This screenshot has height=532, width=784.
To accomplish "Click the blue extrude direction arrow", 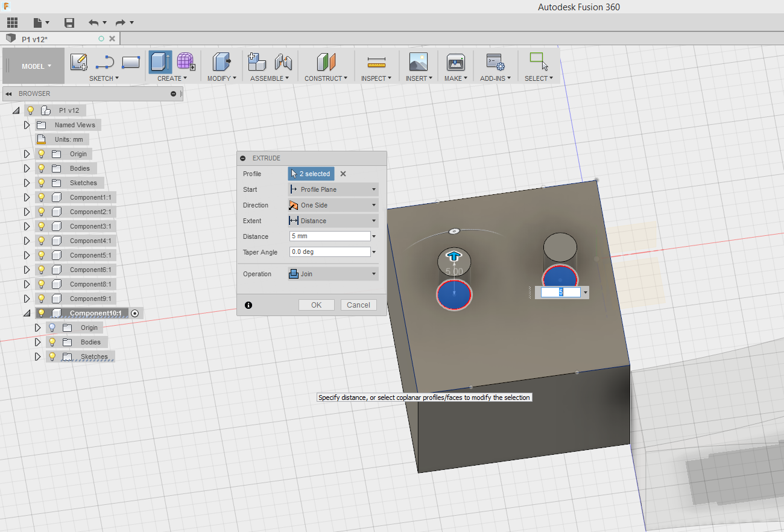I will pyautogui.click(x=454, y=256).
